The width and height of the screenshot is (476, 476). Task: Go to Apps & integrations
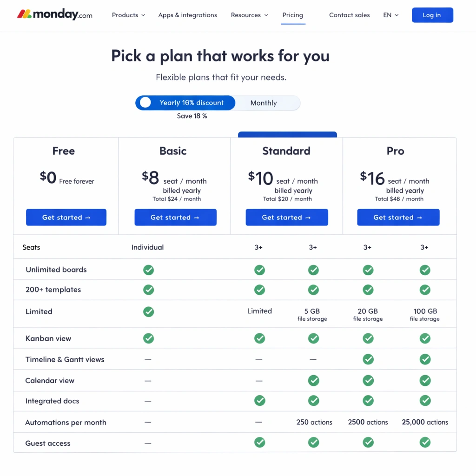(187, 15)
